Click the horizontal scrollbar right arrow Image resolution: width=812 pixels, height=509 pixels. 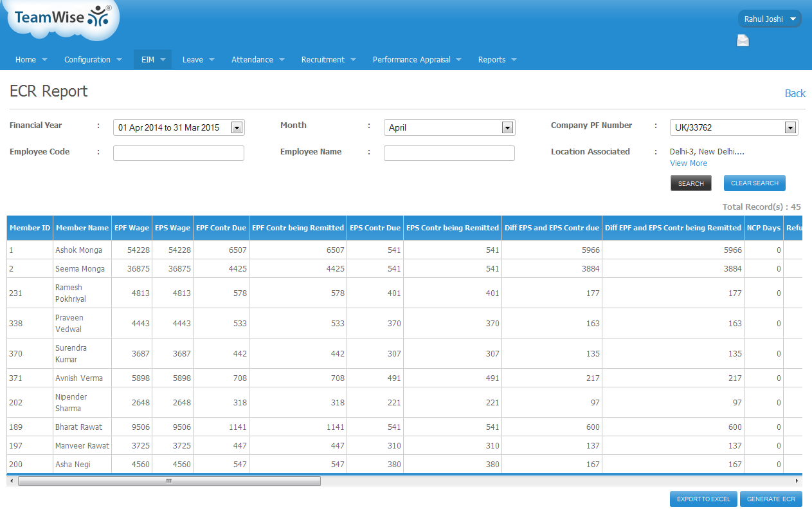tap(797, 481)
